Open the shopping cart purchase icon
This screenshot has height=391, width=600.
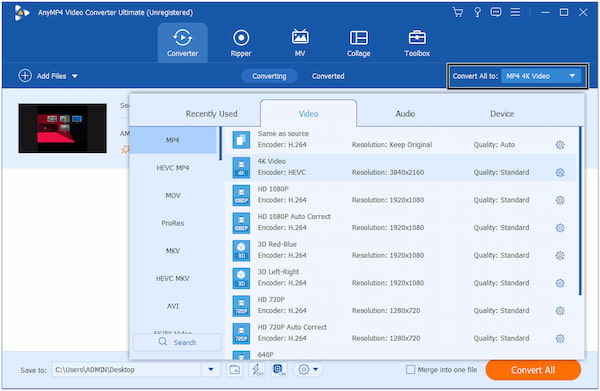458,12
